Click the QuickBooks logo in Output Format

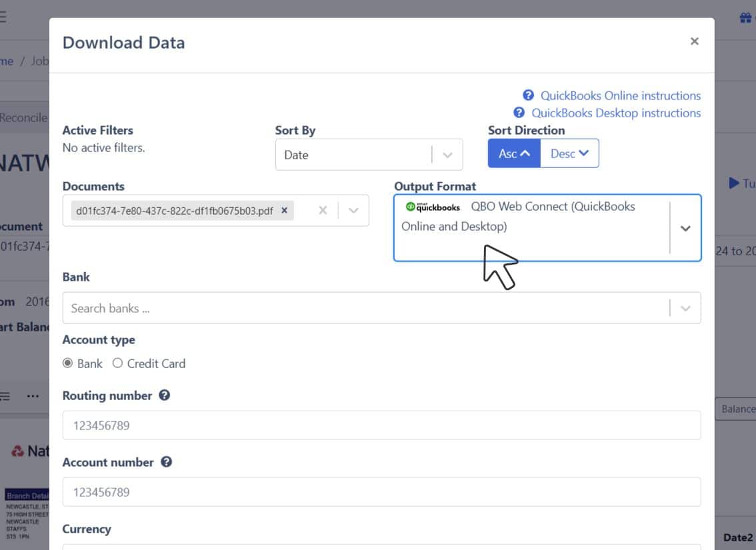point(433,207)
